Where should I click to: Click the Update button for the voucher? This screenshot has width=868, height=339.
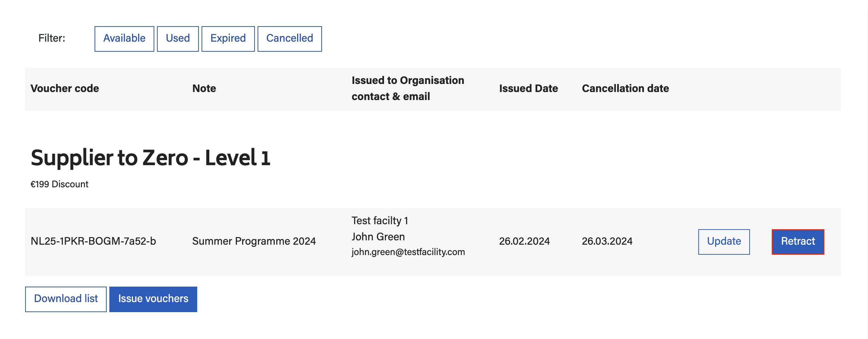click(x=724, y=241)
